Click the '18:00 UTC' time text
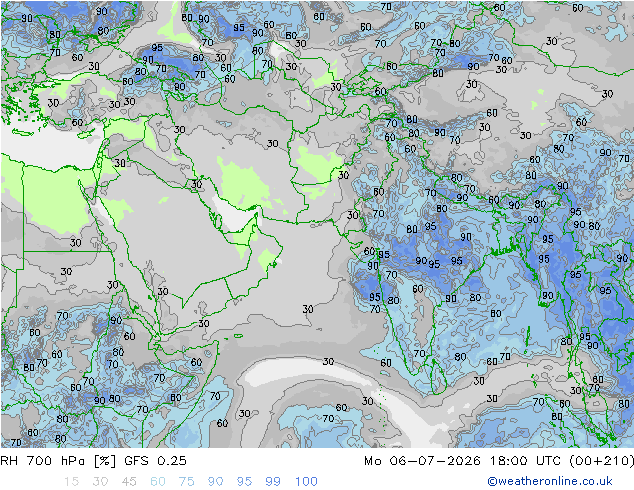Image resolution: width=634 pixels, height=490 pixels. 526,460
